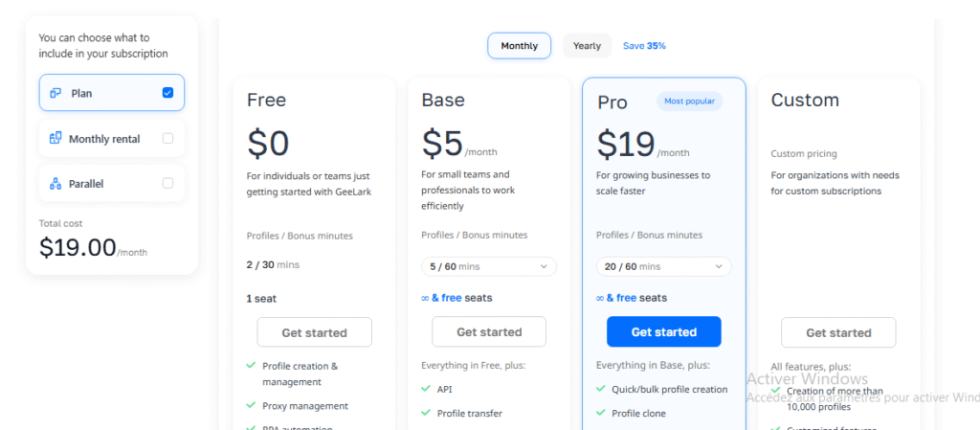The image size is (980, 430).
Task: Click the blue Get started button for Pro
Action: pos(663,332)
